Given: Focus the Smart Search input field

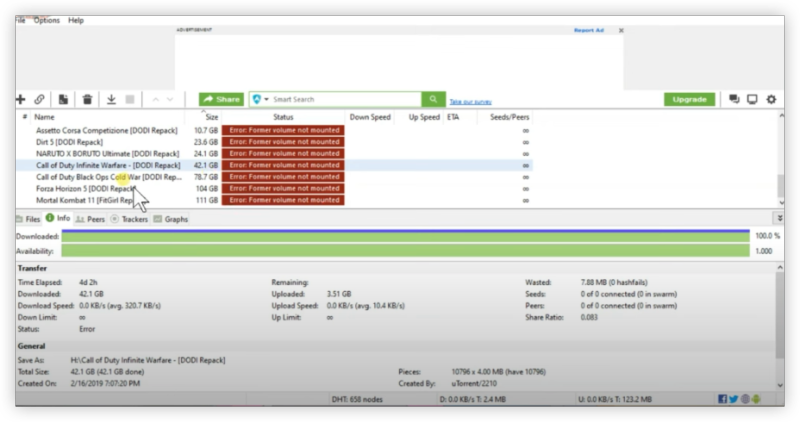Looking at the screenshot, I should tap(345, 99).
